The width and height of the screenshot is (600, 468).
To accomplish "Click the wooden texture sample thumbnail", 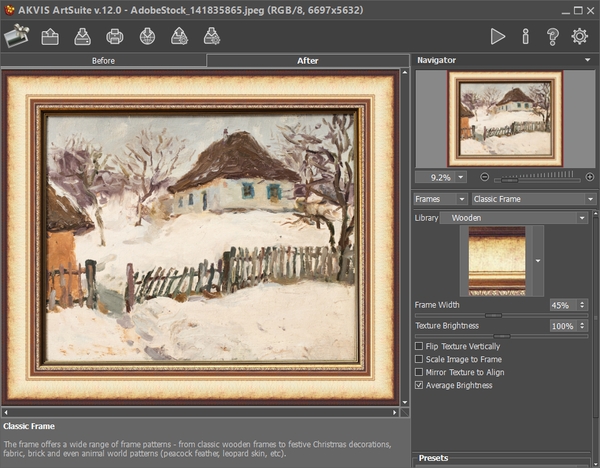I will coord(497,261).
